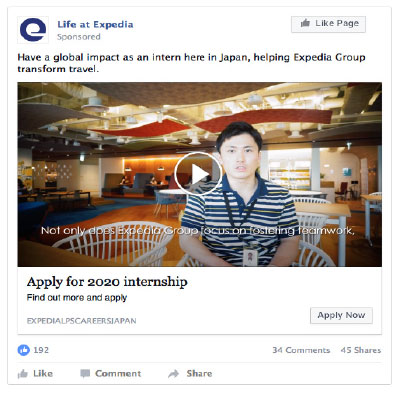View the 192 reactions count
This screenshot has width=400, height=400.
[41, 350]
